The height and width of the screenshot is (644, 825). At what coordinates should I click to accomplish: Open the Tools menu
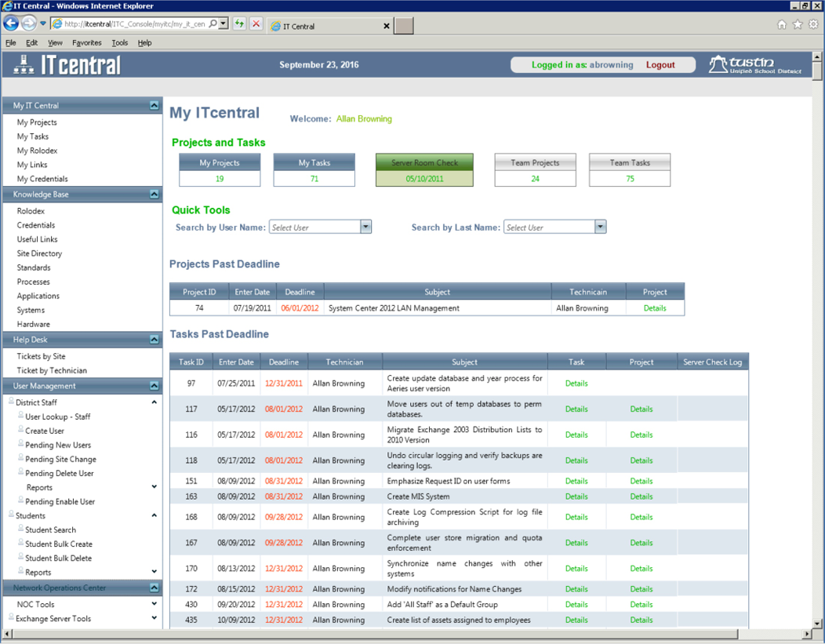pos(119,42)
